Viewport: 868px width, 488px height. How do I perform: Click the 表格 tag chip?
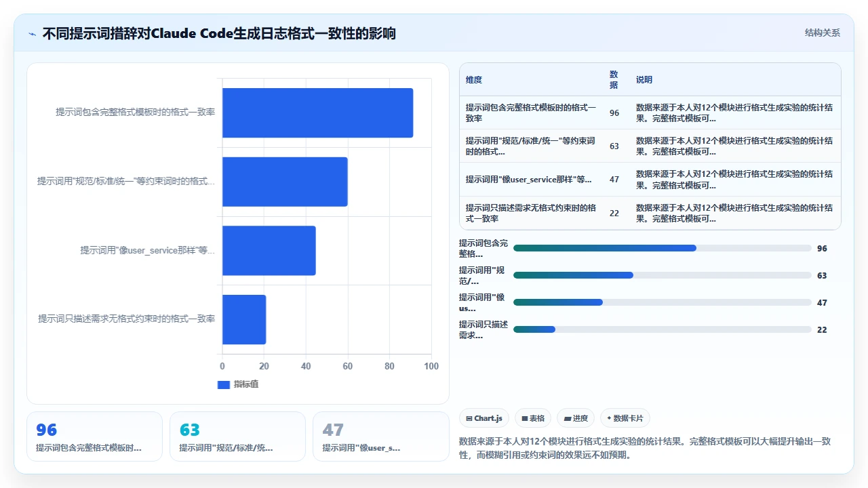533,418
